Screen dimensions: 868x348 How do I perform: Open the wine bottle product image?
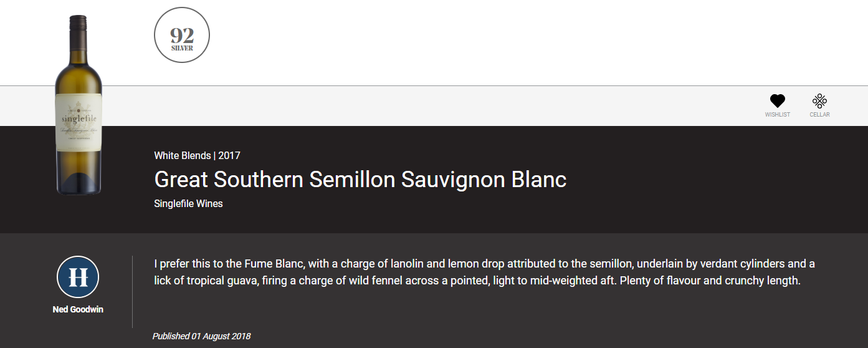(x=78, y=105)
